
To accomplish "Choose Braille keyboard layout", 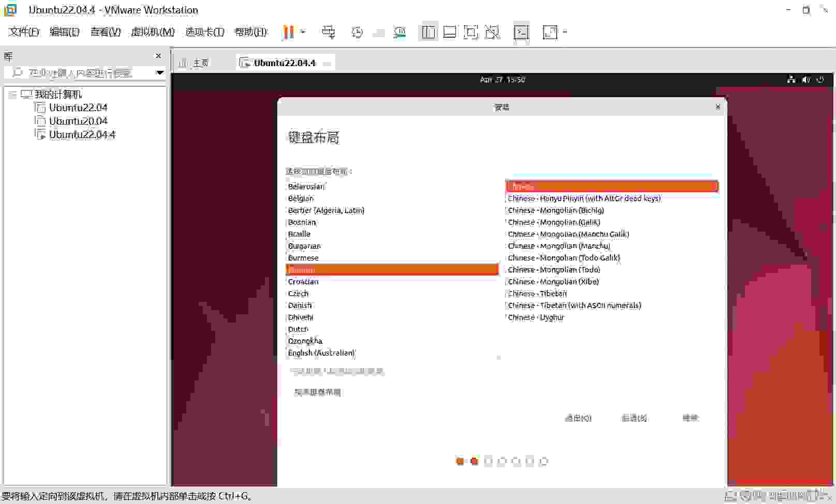I will tap(392, 234).
